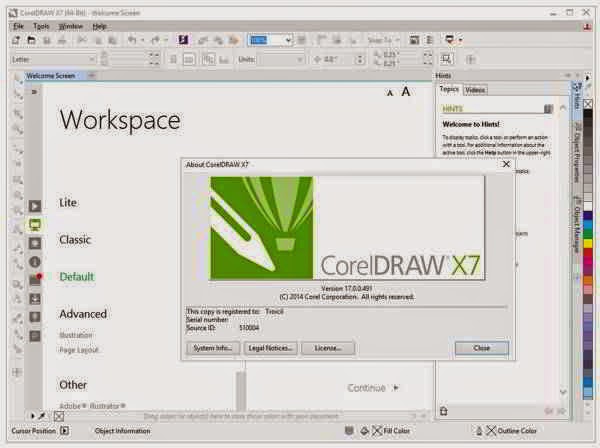Expand the welcome screen sidebar with the chevron
600x448 pixels.
pyautogui.click(x=34, y=92)
